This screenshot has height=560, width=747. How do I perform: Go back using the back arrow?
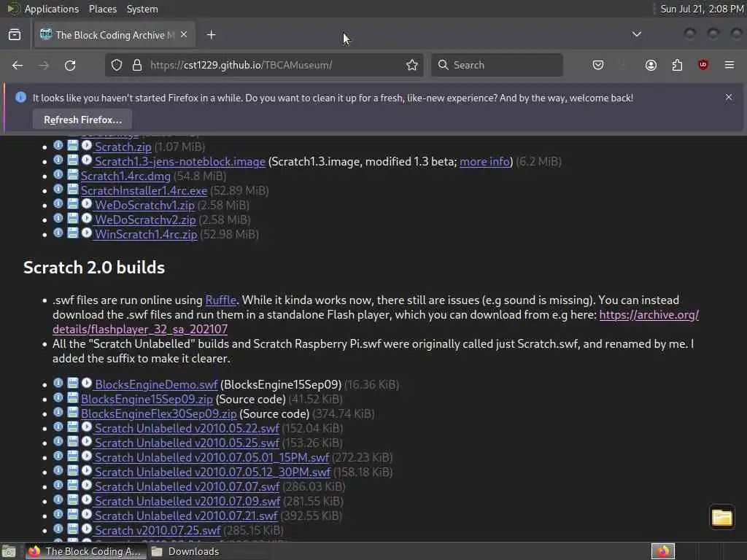[18, 65]
